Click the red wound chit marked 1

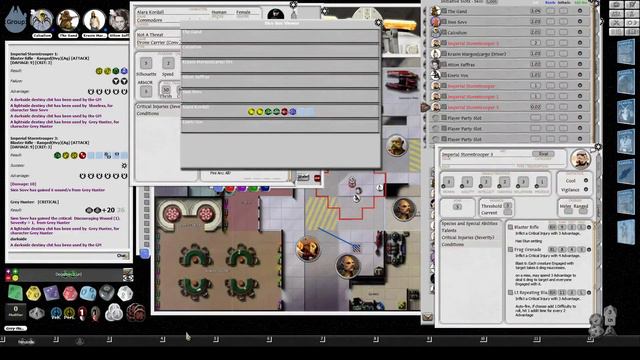pos(82,313)
